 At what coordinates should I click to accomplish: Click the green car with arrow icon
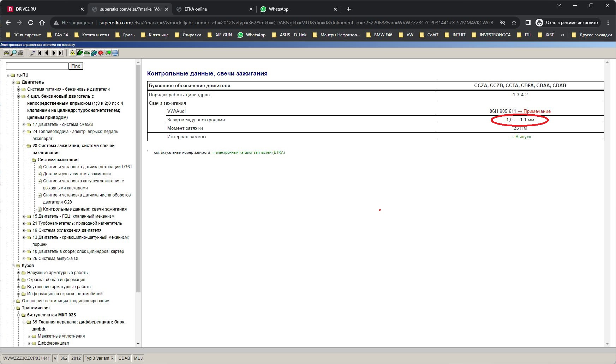[x=87, y=53]
